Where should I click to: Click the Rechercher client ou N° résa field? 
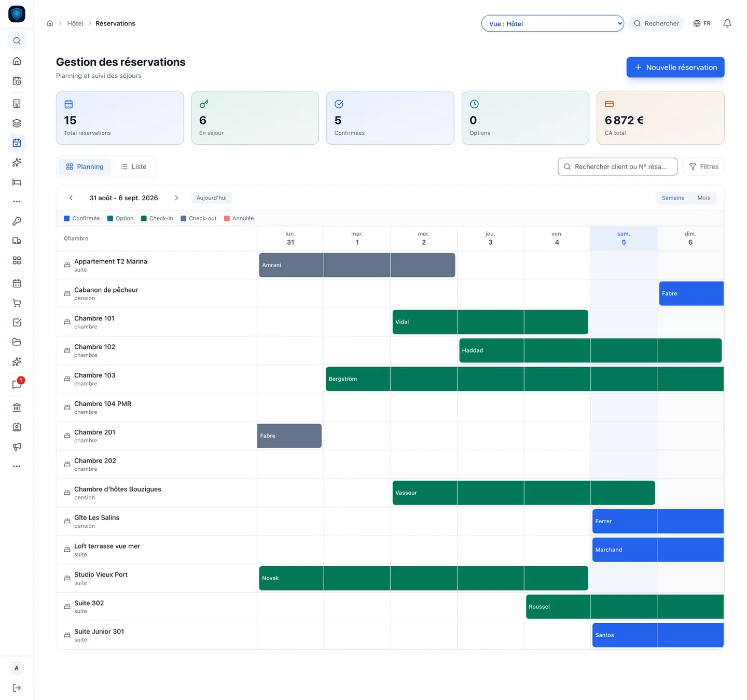click(x=617, y=166)
